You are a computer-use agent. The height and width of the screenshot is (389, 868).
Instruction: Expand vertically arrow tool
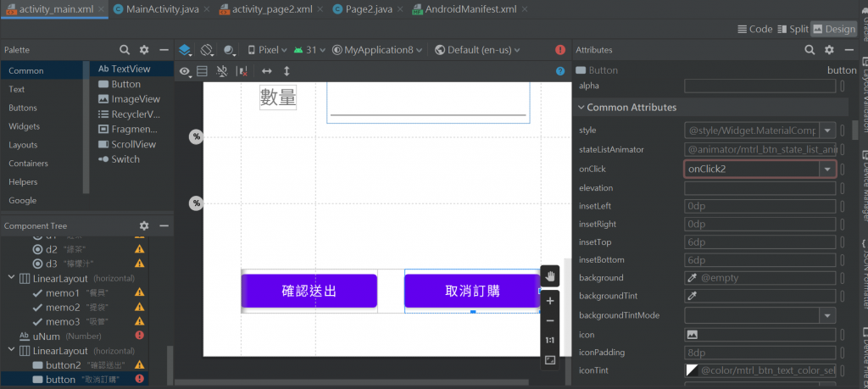point(287,71)
